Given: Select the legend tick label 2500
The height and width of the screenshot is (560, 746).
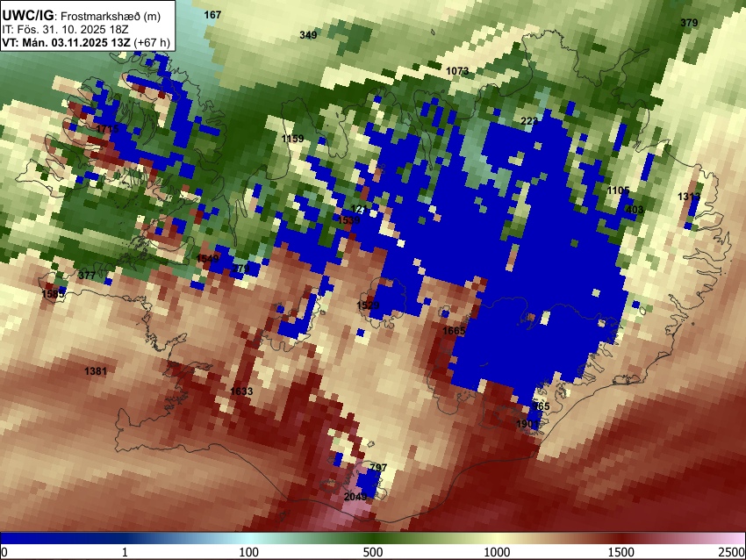Looking at the screenshot, I should tap(733, 552).
